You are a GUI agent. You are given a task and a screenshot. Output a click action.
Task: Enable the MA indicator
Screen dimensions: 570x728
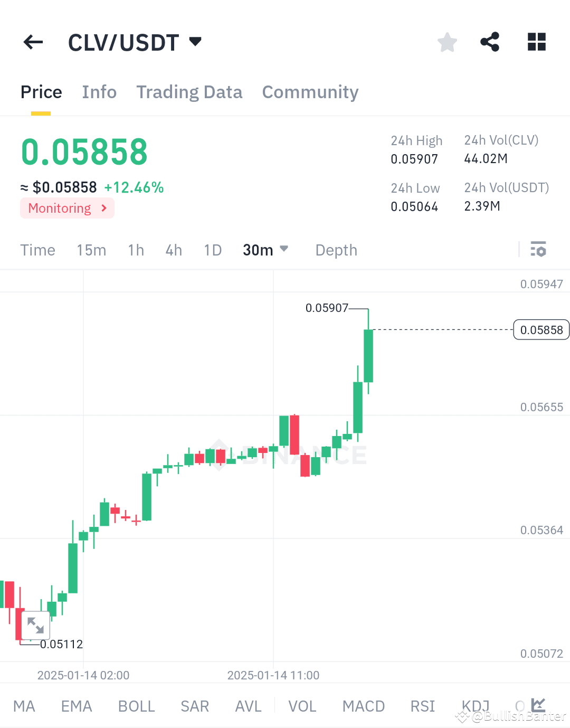24,706
